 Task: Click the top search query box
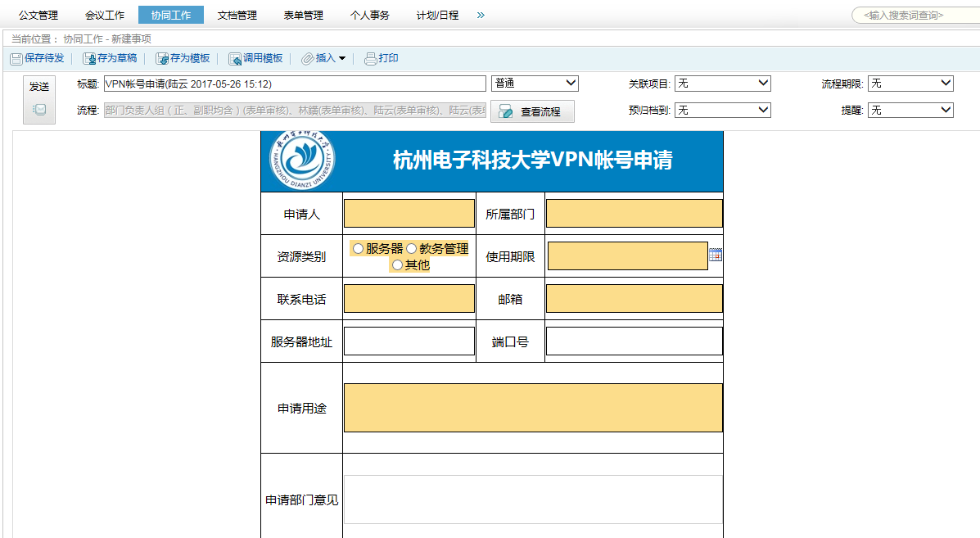click(x=915, y=15)
